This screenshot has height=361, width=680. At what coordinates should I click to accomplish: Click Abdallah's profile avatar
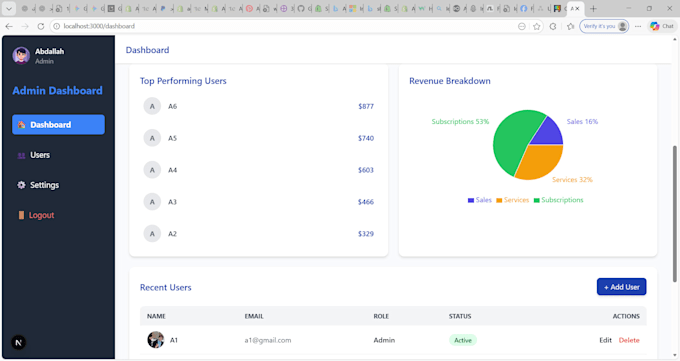pyautogui.click(x=21, y=56)
